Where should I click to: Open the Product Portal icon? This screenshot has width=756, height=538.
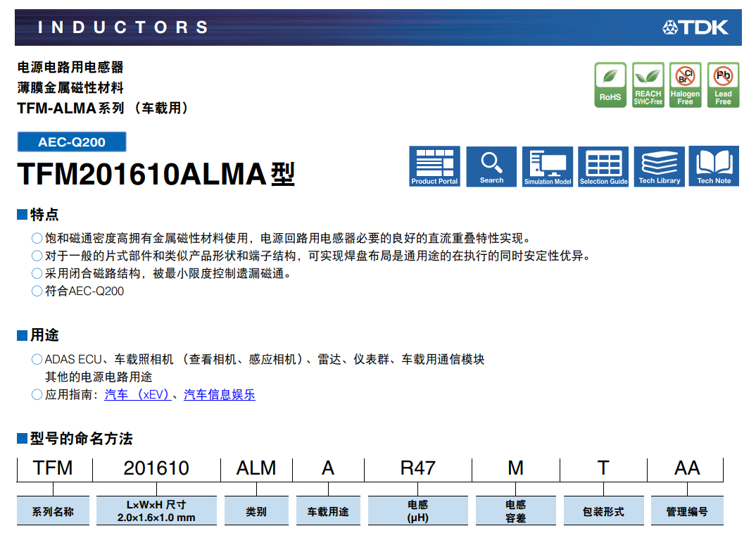(x=434, y=166)
